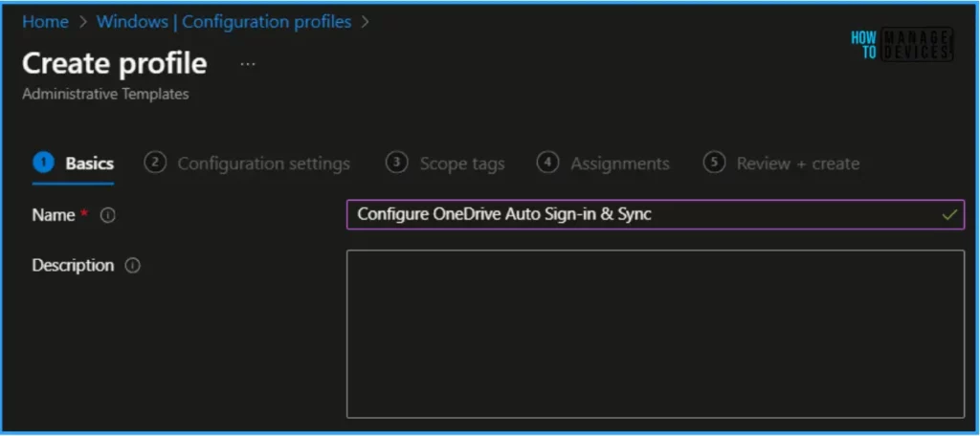Viewport: 980px width, 436px height.
Task: Click the Administrative Templates subtitle
Action: click(x=105, y=95)
